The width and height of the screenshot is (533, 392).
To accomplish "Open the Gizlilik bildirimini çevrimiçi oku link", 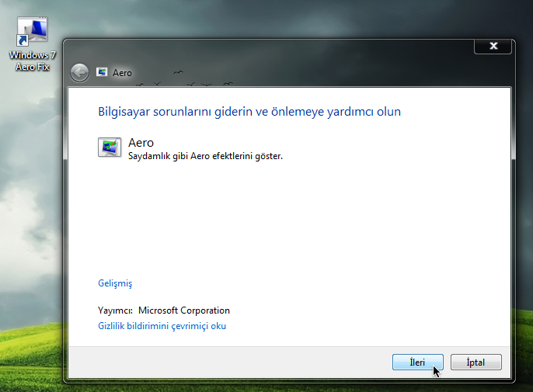I will (x=162, y=326).
